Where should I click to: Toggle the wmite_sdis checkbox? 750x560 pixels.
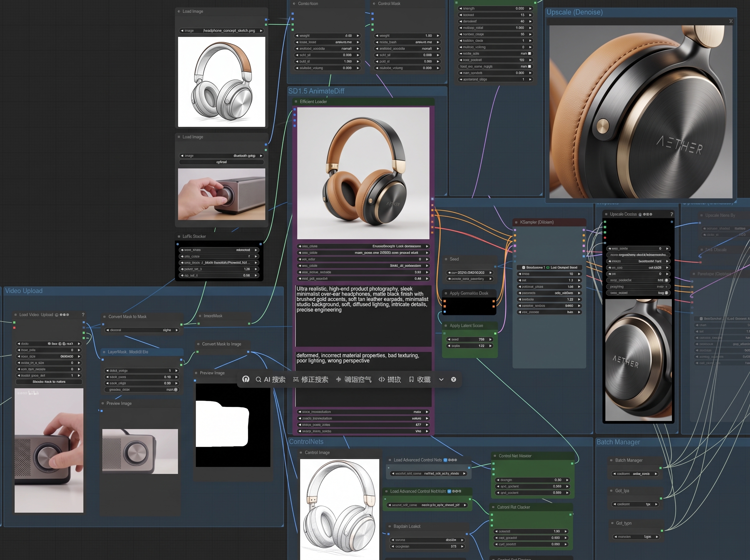(529, 53)
